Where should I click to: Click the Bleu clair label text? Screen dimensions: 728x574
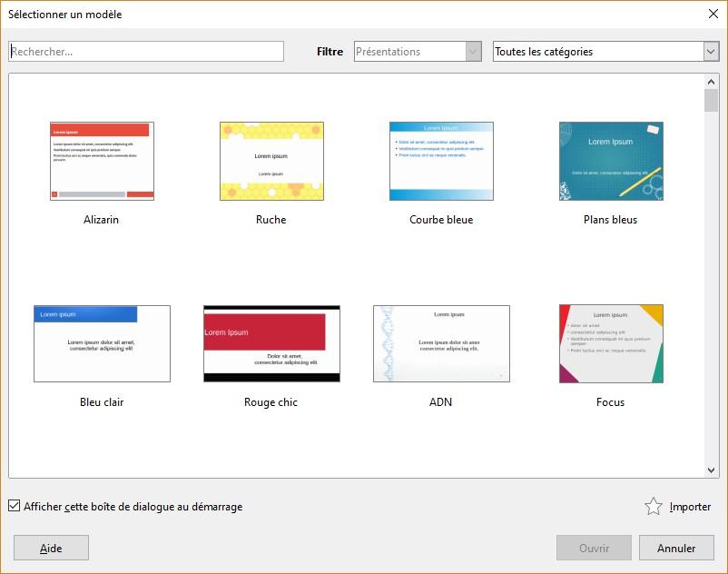click(x=102, y=402)
